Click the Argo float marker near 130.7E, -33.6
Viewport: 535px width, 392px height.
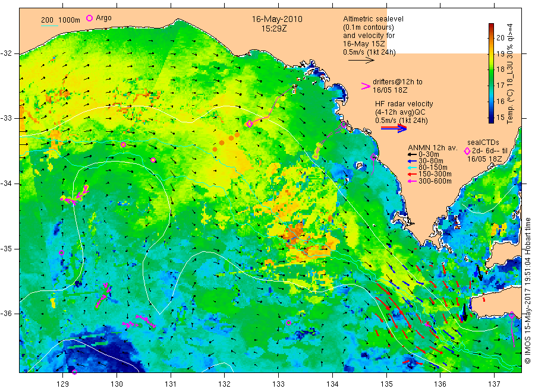point(153,160)
